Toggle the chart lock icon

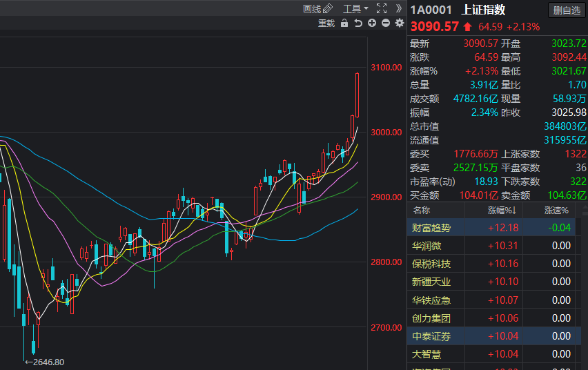click(x=344, y=23)
